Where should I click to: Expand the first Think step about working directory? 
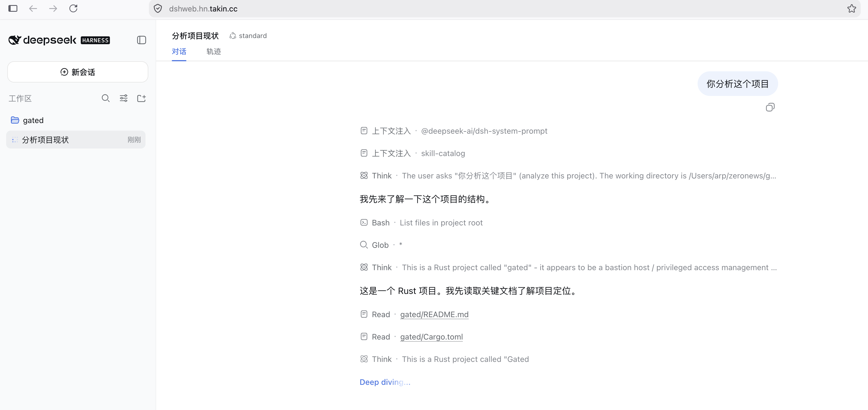[568, 176]
